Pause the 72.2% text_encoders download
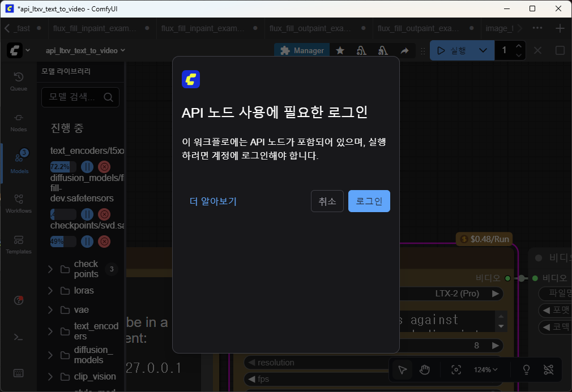Image resolution: width=572 pixels, height=392 pixels. [x=87, y=167]
